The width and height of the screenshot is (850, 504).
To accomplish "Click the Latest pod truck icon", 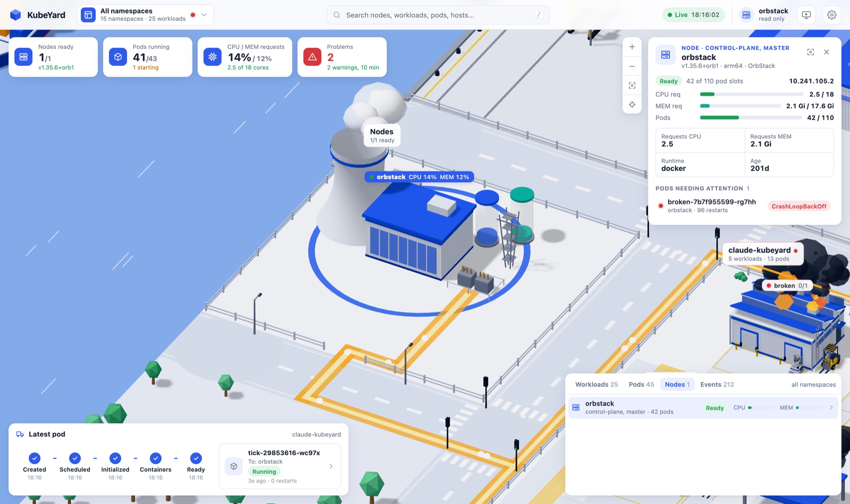I will click(20, 434).
